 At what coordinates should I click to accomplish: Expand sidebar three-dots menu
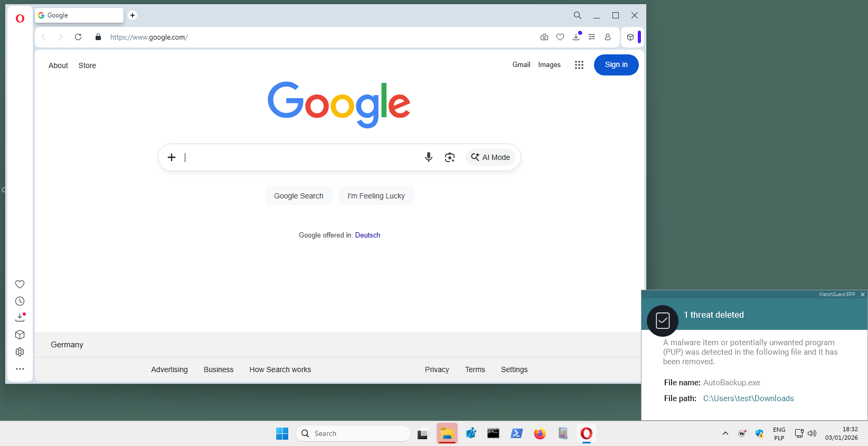(x=20, y=369)
